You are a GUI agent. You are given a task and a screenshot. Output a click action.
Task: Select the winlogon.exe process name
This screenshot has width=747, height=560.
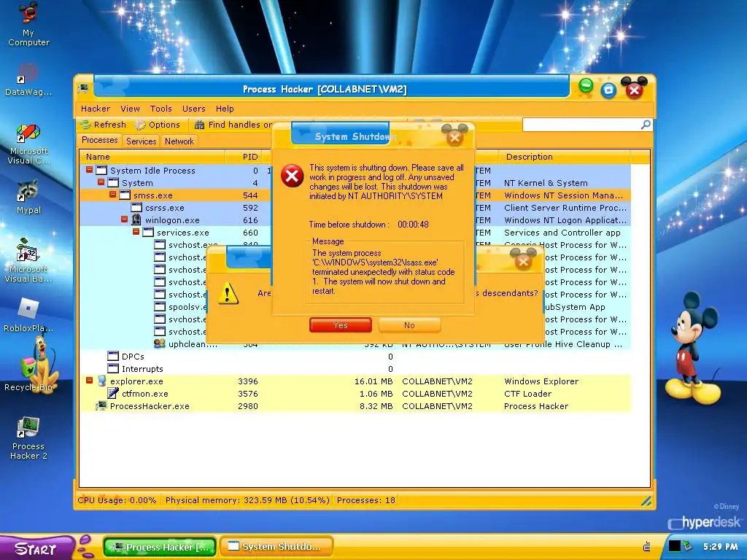tap(172, 220)
